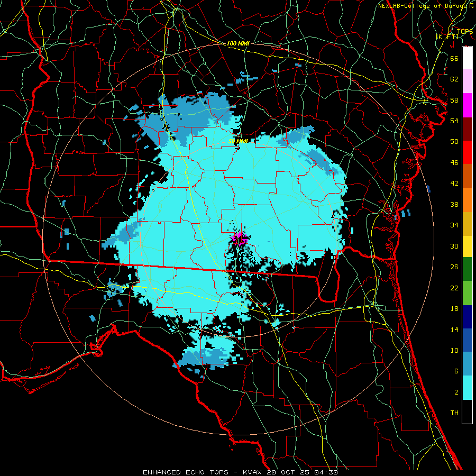Click the legend value '34'
476x476 pixels.
pos(454,225)
